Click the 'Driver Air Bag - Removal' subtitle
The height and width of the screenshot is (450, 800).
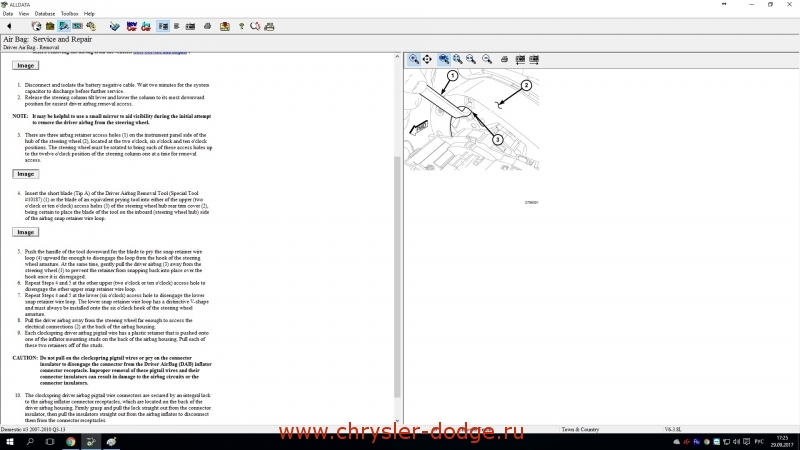31,47
